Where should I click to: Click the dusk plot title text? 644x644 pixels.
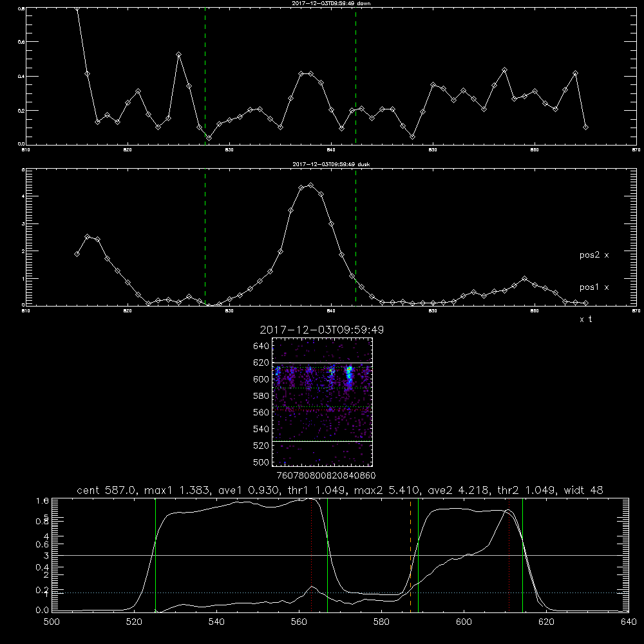pos(331,164)
